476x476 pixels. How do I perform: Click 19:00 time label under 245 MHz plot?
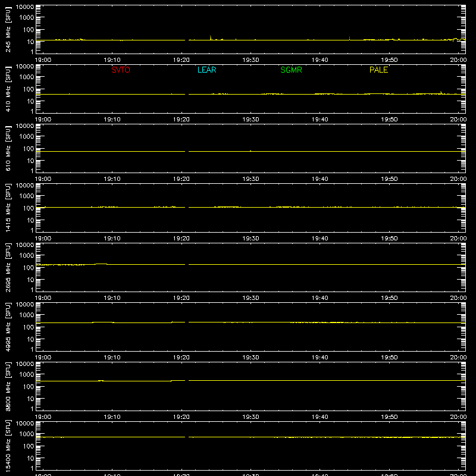[43, 60]
